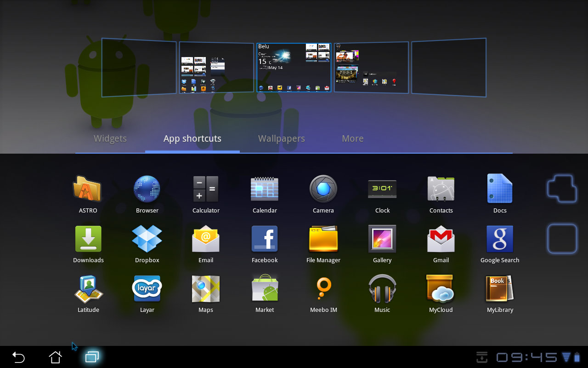Select the empty leftmost home screen panel
This screenshot has width=588, height=368.
(x=139, y=68)
